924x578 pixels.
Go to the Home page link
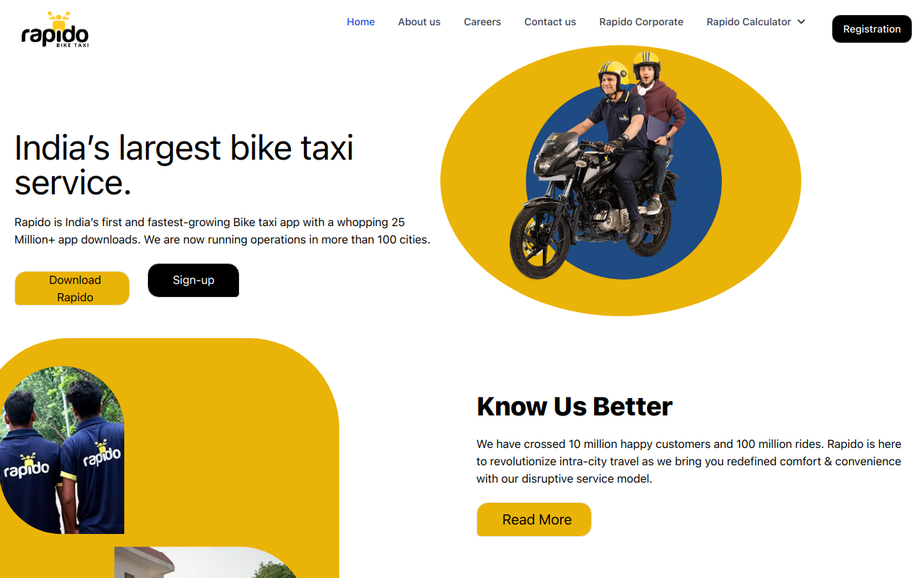361,22
